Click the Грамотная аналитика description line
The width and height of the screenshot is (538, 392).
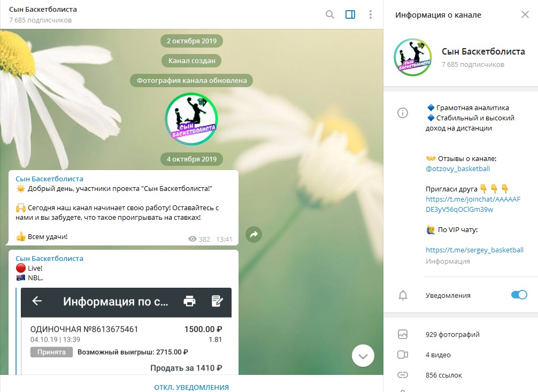pos(472,108)
